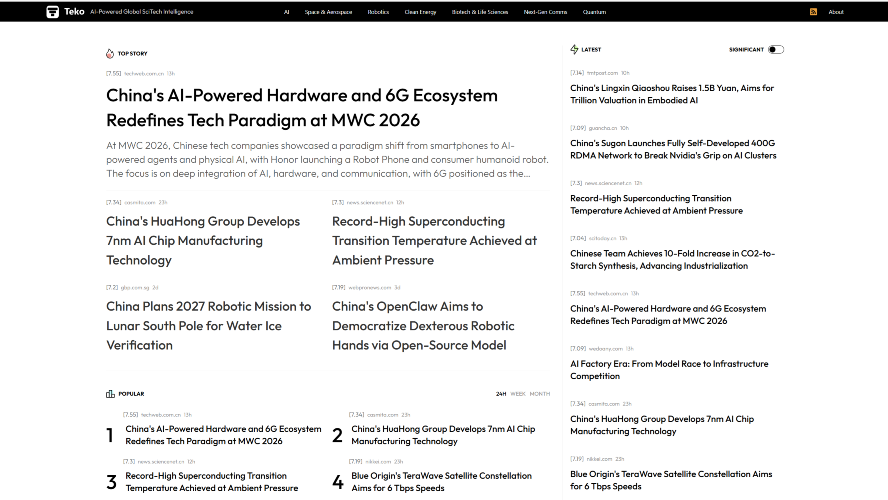888x500 pixels.
Task: Toggle the Significant switch
Action: click(775, 50)
